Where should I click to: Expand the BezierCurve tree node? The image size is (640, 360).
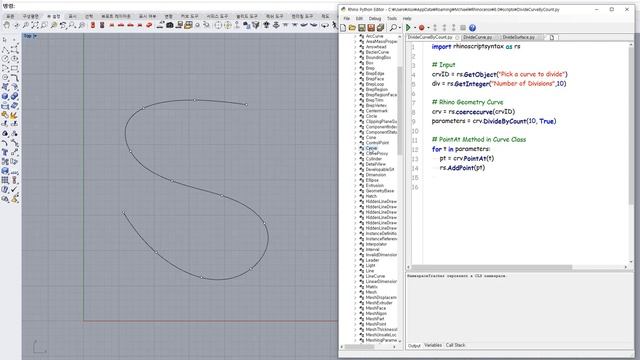pos(355,52)
